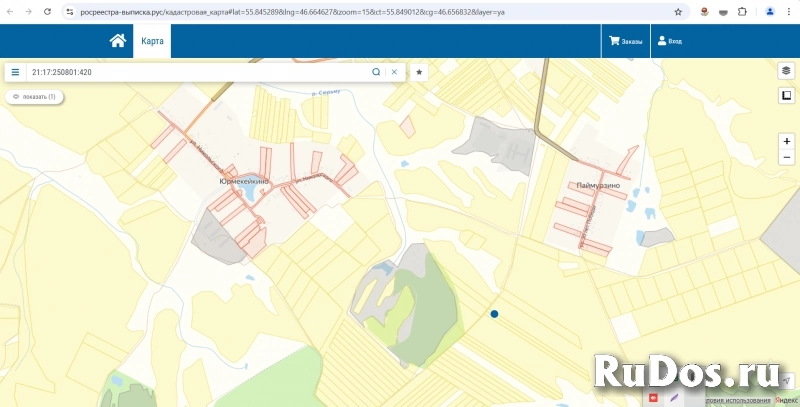The width and height of the screenshot is (800, 407).
Task: Clear the search field with X
Action: click(394, 72)
